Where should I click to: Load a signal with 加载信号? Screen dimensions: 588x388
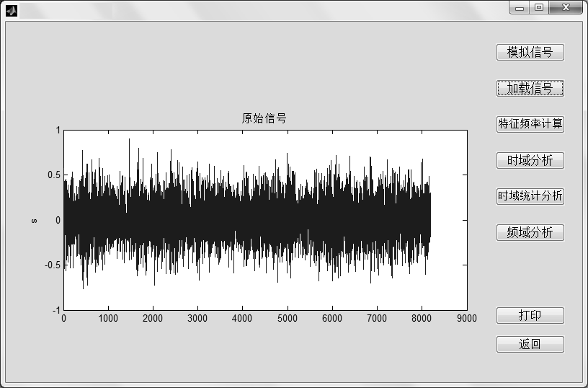click(530, 88)
